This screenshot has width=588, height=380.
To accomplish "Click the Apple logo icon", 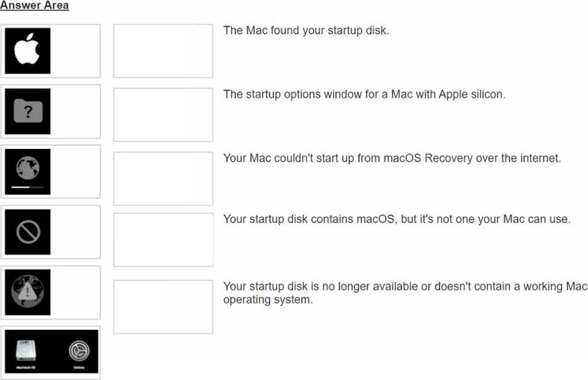I will (28, 51).
